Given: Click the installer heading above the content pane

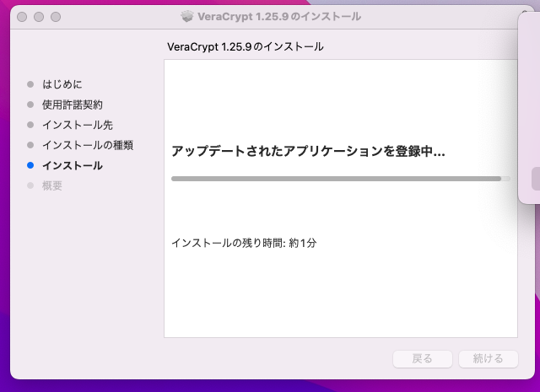Looking at the screenshot, I should click(246, 46).
